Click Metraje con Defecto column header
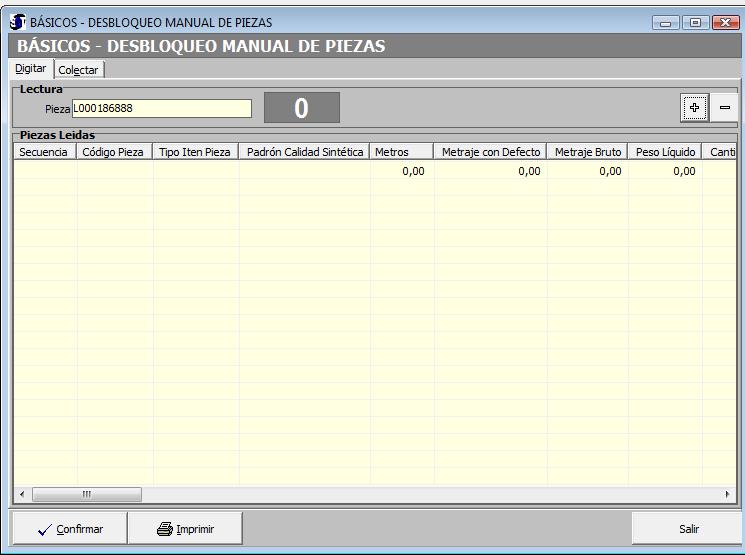Image resolution: width=745 pixels, height=555 pixels. [x=491, y=152]
